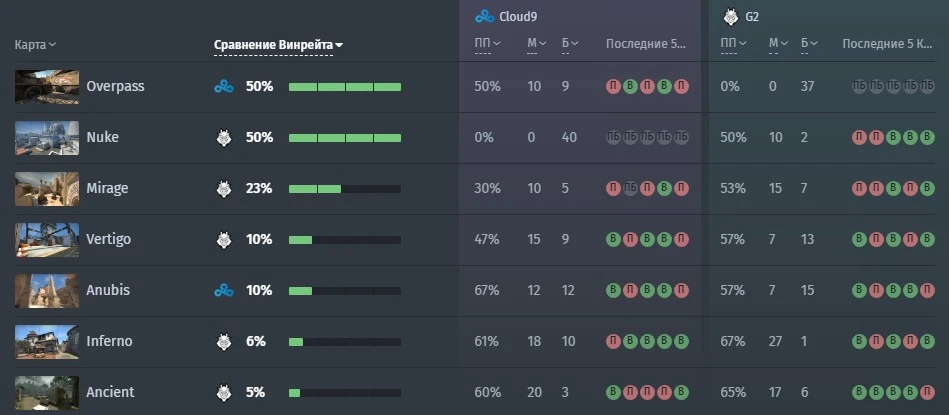Click G2 team name in header
The height and width of the screenshot is (415, 949).
click(x=752, y=17)
